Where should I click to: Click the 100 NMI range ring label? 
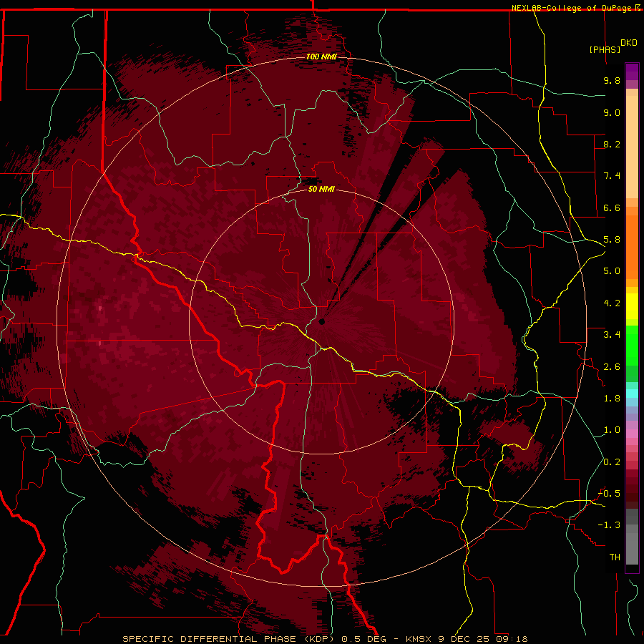(x=321, y=57)
